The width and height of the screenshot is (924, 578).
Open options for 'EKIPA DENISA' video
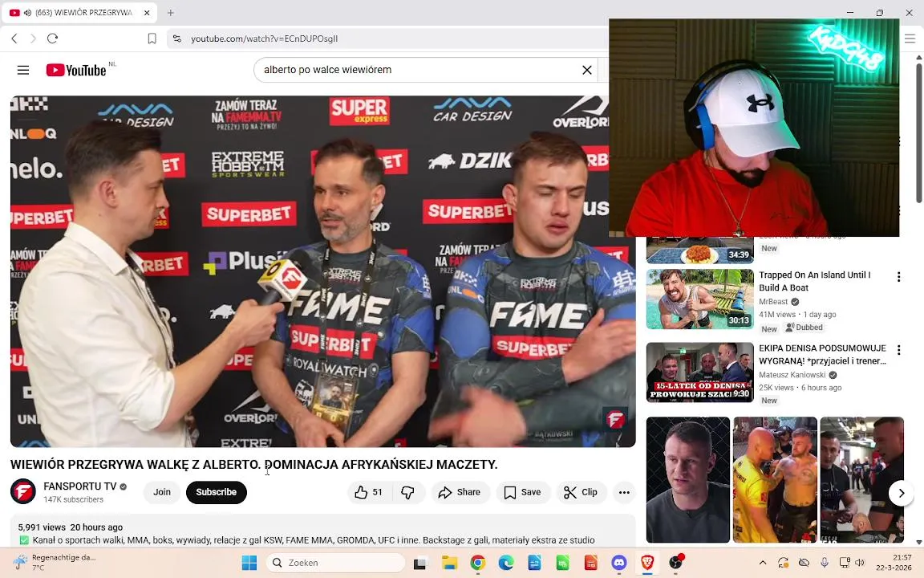[898, 350]
